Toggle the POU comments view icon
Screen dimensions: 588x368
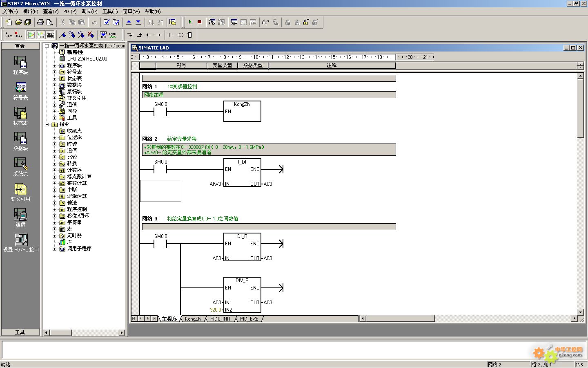31,35
